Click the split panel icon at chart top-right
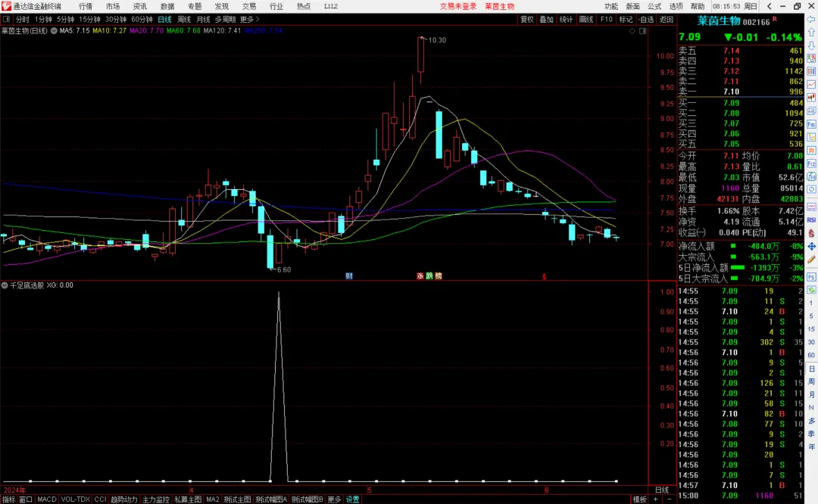818x504 pixels. (643, 31)
